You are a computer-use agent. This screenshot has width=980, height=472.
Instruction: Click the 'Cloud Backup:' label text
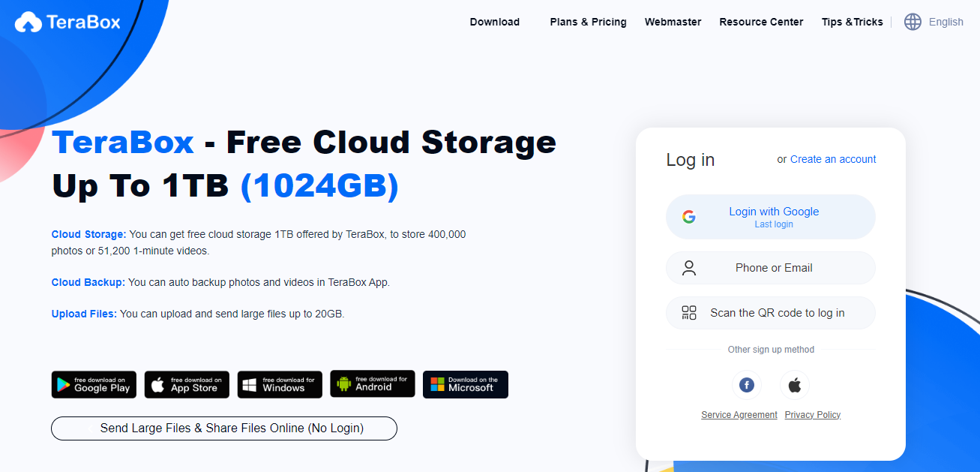tap(88, 282)
